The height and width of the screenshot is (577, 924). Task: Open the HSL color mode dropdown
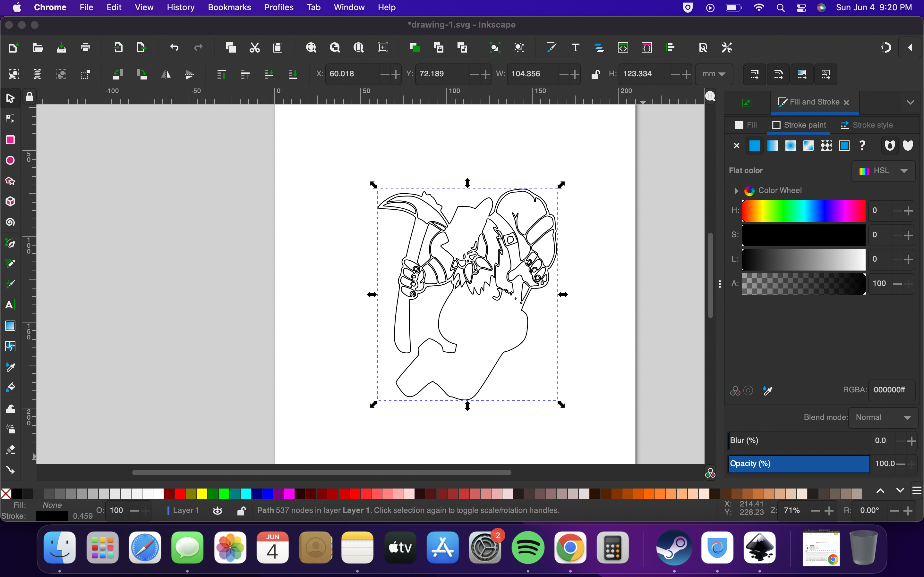click(x=904, y=170)
